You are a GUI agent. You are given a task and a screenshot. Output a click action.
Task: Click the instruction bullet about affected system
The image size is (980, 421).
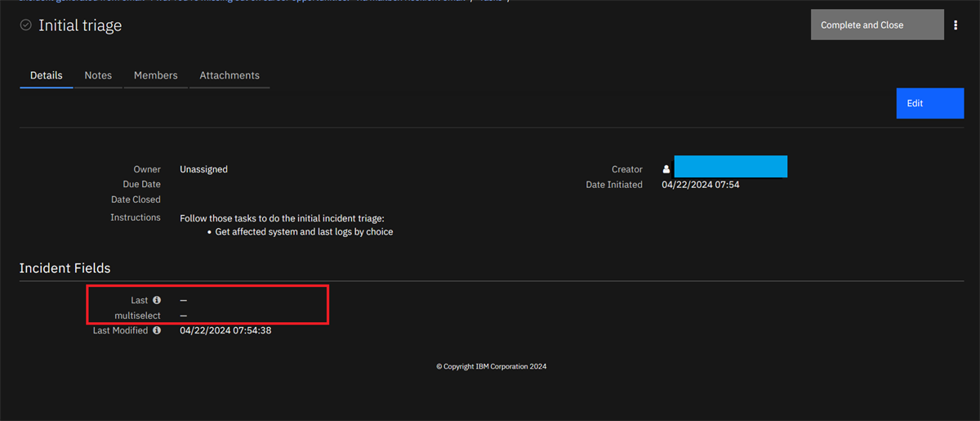304,232
